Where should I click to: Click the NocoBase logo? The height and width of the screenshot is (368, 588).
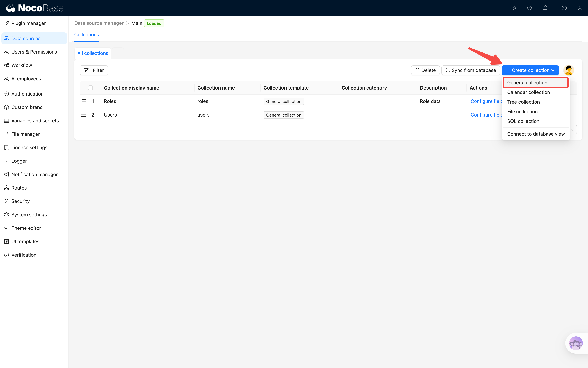coord(34,8)
